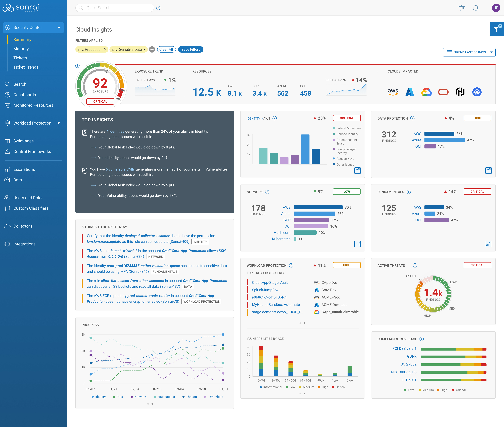Go to Control Frameworks
This screenshot has width=504, height=427.
(x=32, y=151)
